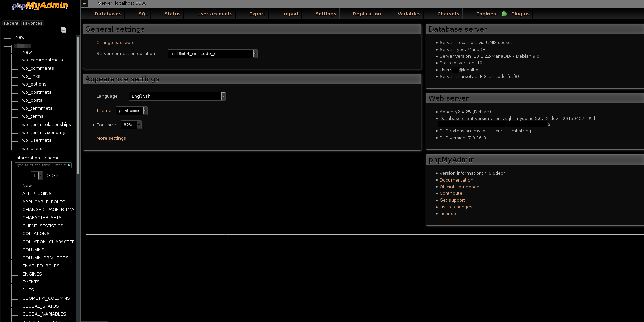Open the Font size dropdown
Image resolution: width=644 pixels, height=322 pixels.
pyautogui.click(x=131, y=125)
